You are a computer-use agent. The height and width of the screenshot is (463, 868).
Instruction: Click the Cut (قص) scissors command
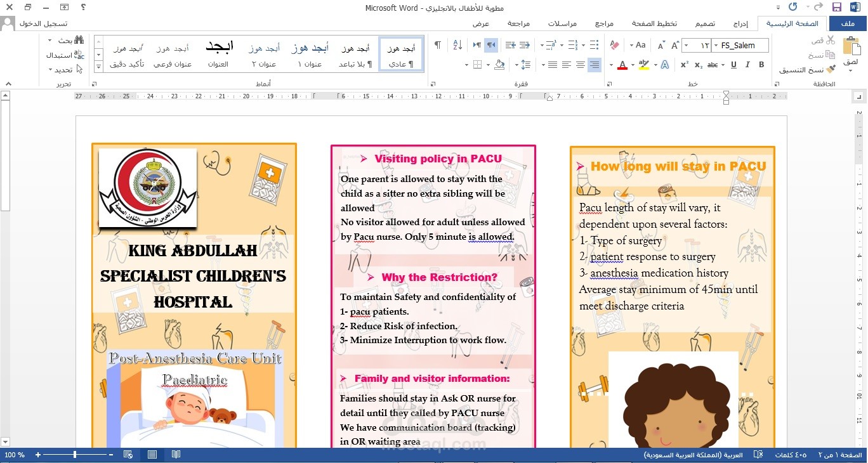pos(823,40)
